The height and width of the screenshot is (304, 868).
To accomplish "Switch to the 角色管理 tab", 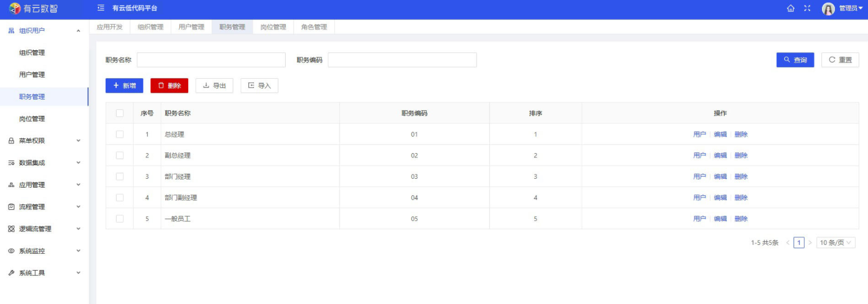I will coord(314,27).
